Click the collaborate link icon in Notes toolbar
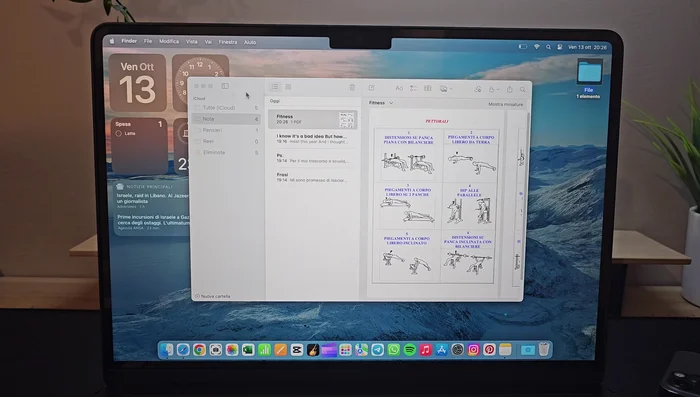The image size is (700, 397). click(x=478, y=89)
